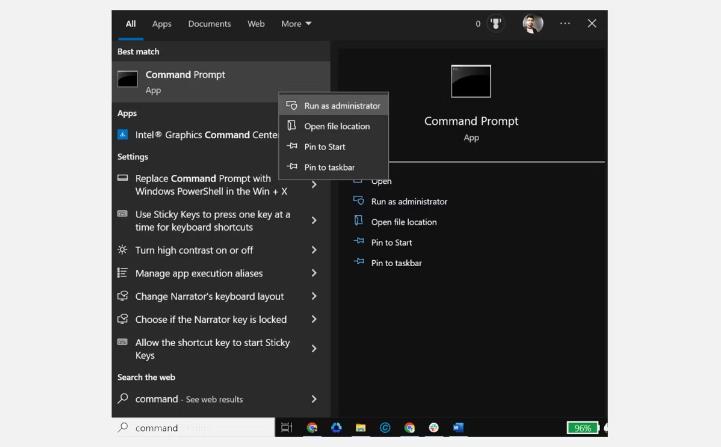Open Manage app execution aliases setting
The image size is (721, 447).
pyautogui.click(x=199, y=273)
